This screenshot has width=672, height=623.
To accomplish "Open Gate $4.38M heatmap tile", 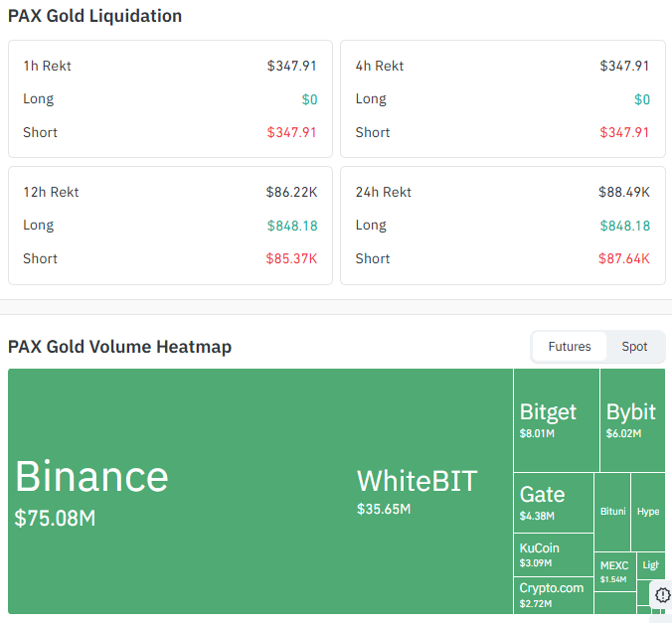I will pos(554,503).
